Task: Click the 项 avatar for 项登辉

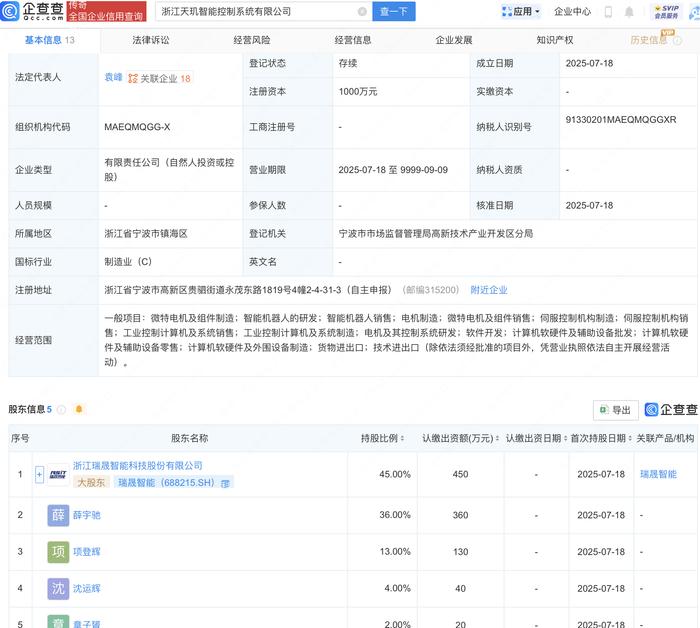Action: (x=58, y=552)
